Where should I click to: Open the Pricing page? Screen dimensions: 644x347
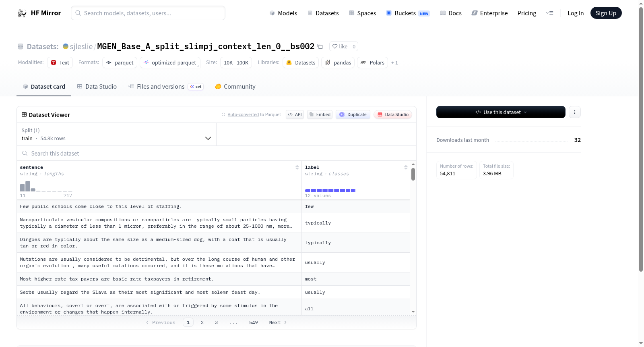[527, 13]
